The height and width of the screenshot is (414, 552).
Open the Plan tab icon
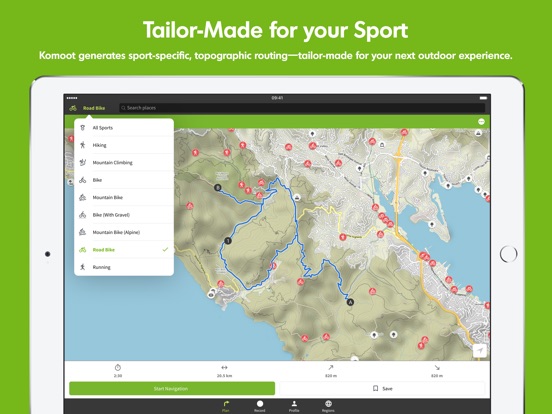point(226,406)
